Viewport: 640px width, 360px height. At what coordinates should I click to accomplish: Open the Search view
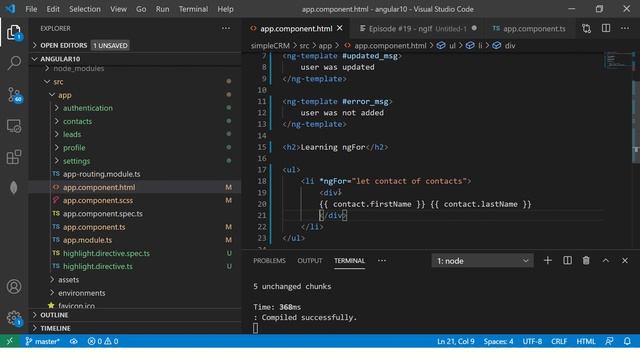click(14, 63)
